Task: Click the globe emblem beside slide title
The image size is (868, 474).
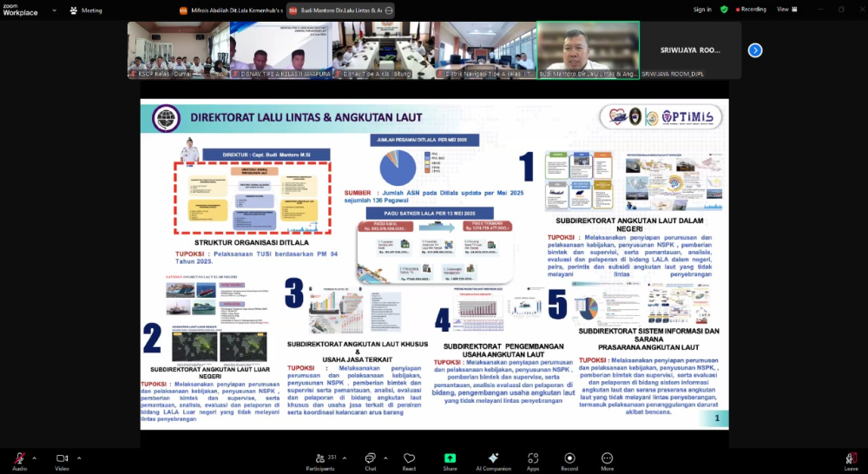Action: [166, 118]
